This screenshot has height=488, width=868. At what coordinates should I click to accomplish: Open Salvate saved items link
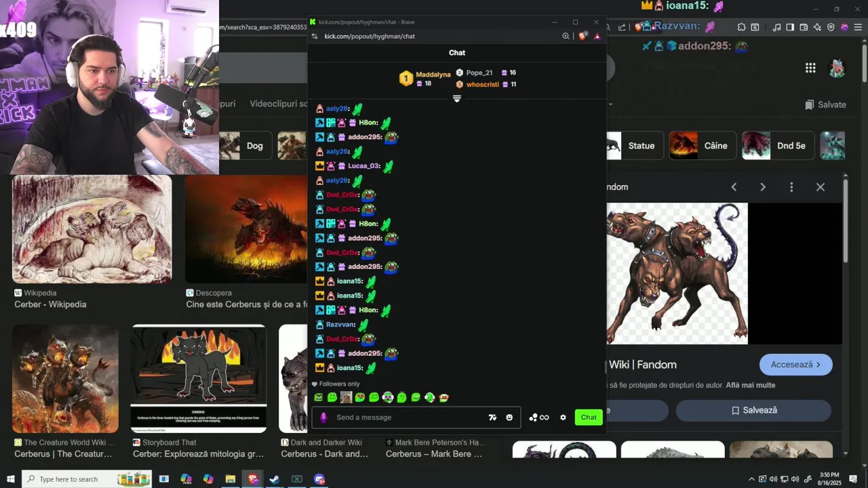[825, 105]
